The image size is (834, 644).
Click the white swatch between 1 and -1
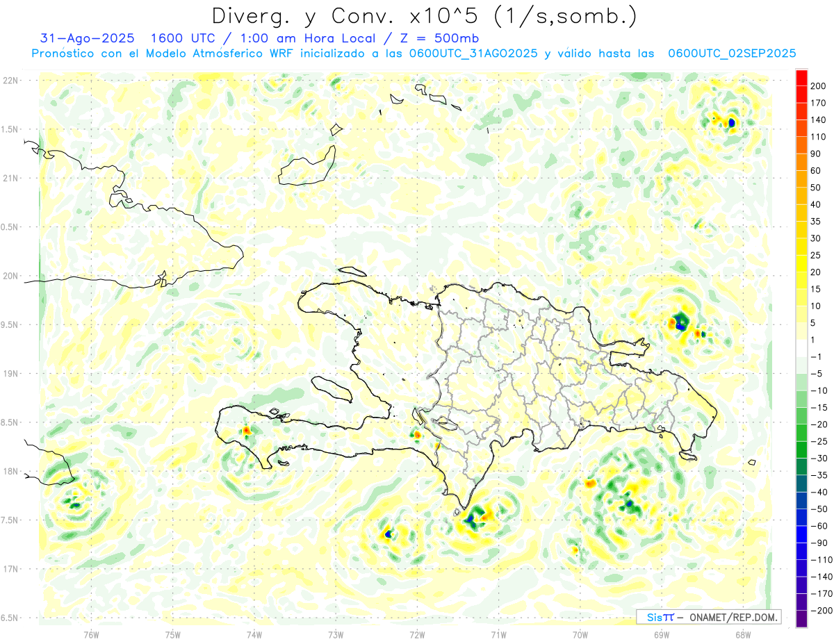tap(801, 348)
